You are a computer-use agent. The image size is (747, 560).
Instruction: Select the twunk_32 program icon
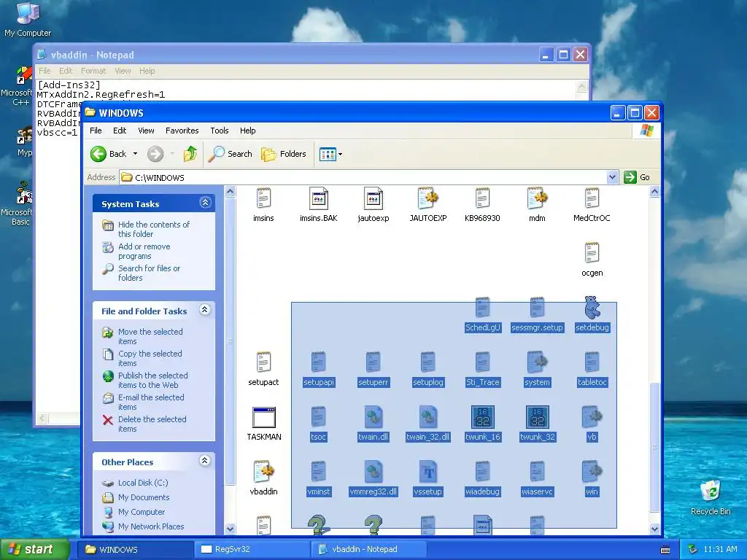coord(538,417)
